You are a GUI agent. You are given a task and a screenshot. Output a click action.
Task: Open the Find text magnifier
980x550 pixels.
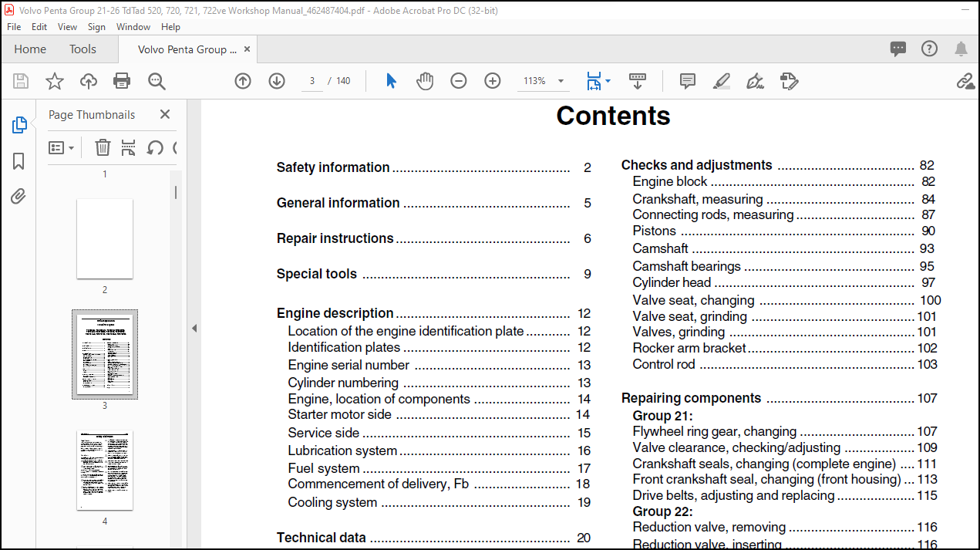click(157, 81)
